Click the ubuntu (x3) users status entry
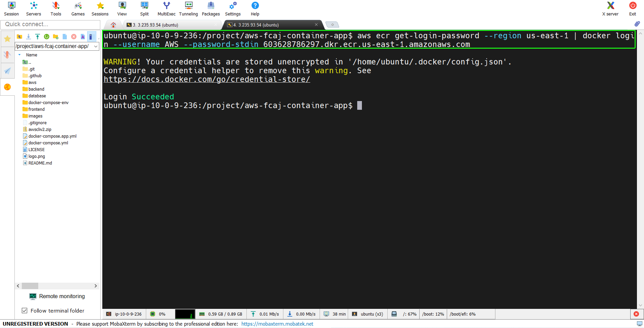This screenshot has width=644, height=328. tap(368, 314)
